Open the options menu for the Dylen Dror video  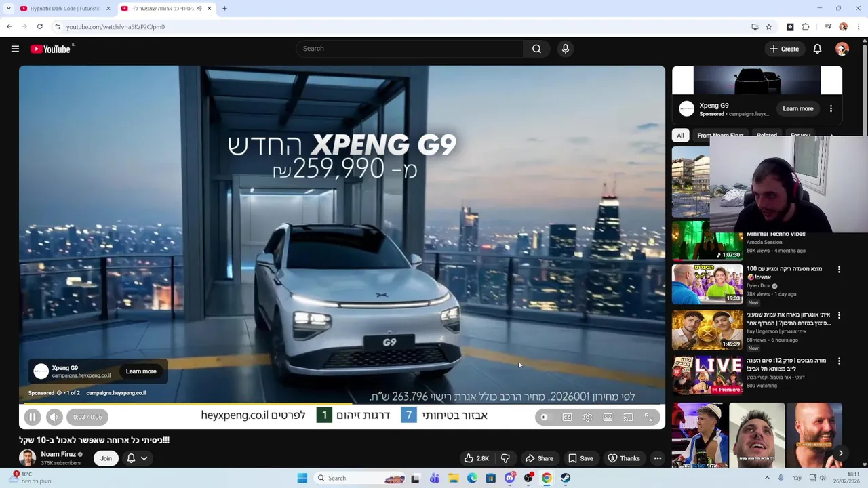tap(839, 270)
